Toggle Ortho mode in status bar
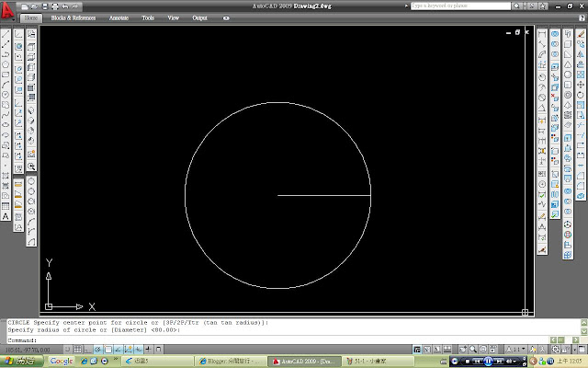 click(88, 350)
